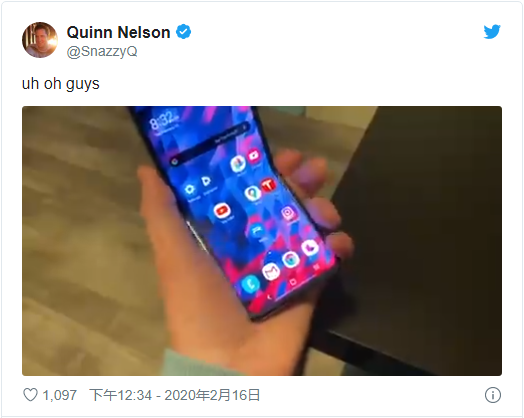The image size is (524, 418).
Task: Open Quinn Nelson's profile picture
Action: (x=40, y=40)
